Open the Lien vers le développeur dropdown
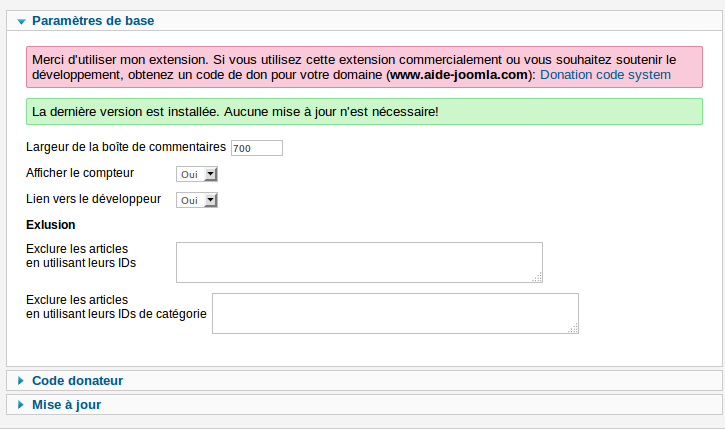 (197, 200)
